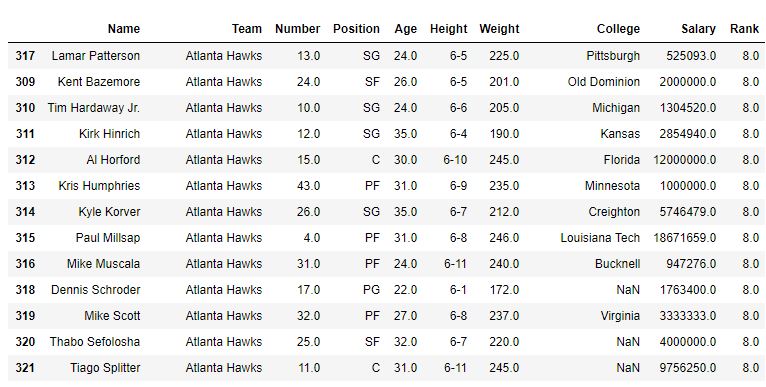The height and width of the screenshot is (387, 766).
Task: Click row index 317
Action: coord(25,56)
